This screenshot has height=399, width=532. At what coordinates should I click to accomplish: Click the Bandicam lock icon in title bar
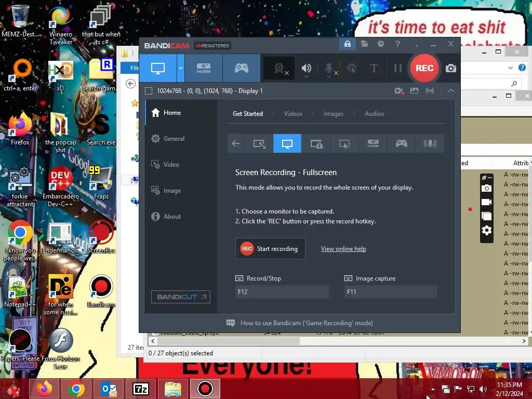pyautogui.click(x=348, y=44)
